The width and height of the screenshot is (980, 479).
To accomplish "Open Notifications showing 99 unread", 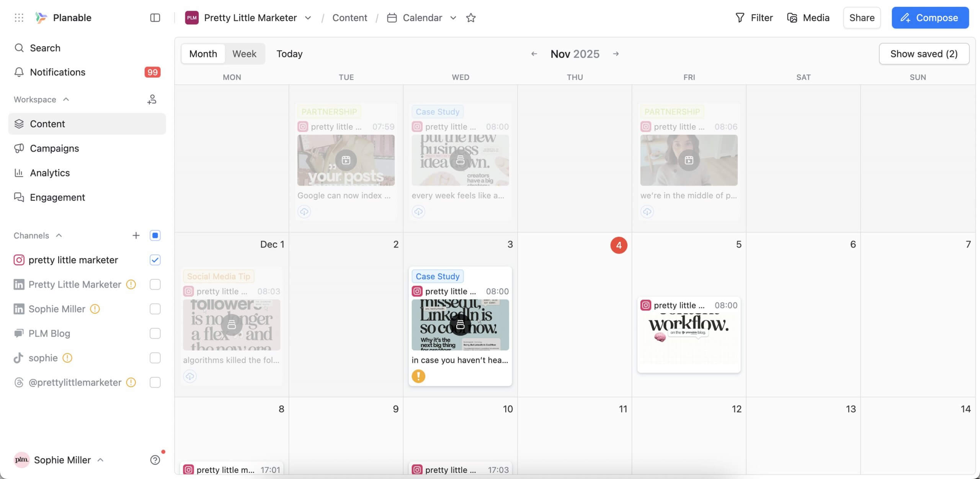I will pyautogui.click(x=57, y=72).
